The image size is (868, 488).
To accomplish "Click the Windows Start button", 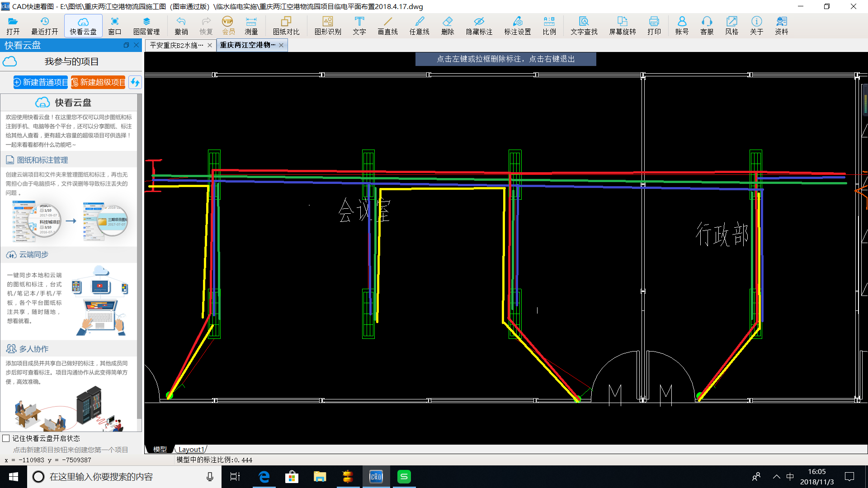I will (14, 477).
